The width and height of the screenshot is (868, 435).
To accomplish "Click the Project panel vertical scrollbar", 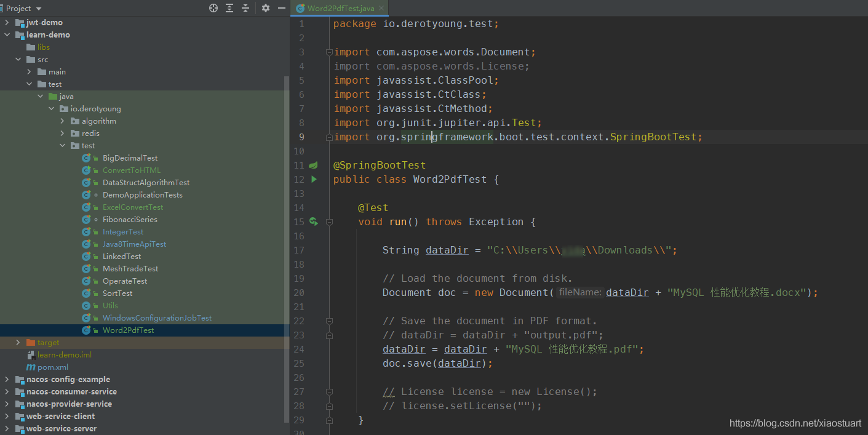I will [x=286, y=249].
